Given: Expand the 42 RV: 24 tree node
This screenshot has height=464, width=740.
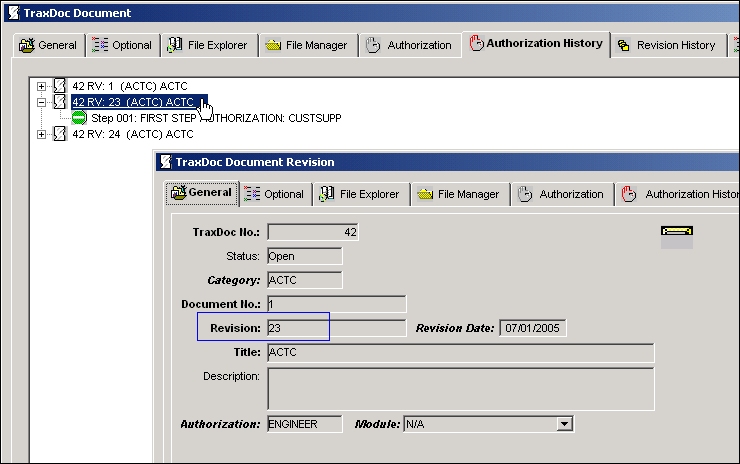Looking at the screenshot, I should [42, 135].
